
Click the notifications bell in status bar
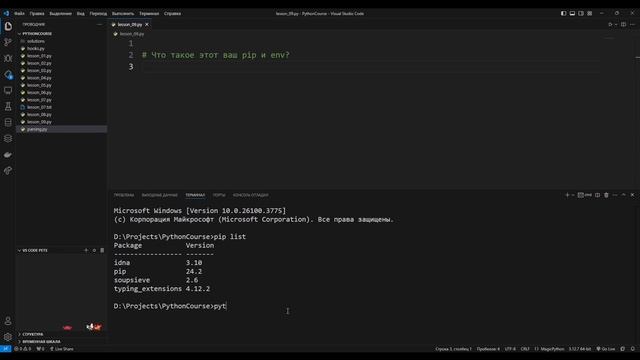633,349
